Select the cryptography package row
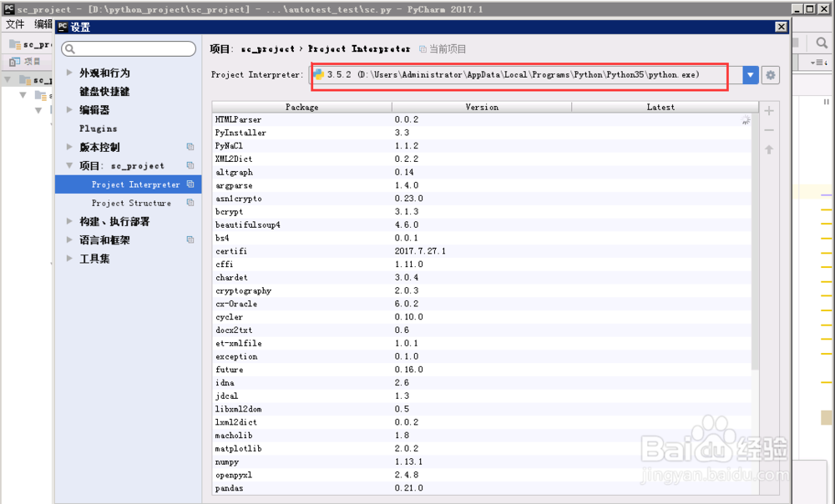This screenshot has width=835, height=504. 482,290
